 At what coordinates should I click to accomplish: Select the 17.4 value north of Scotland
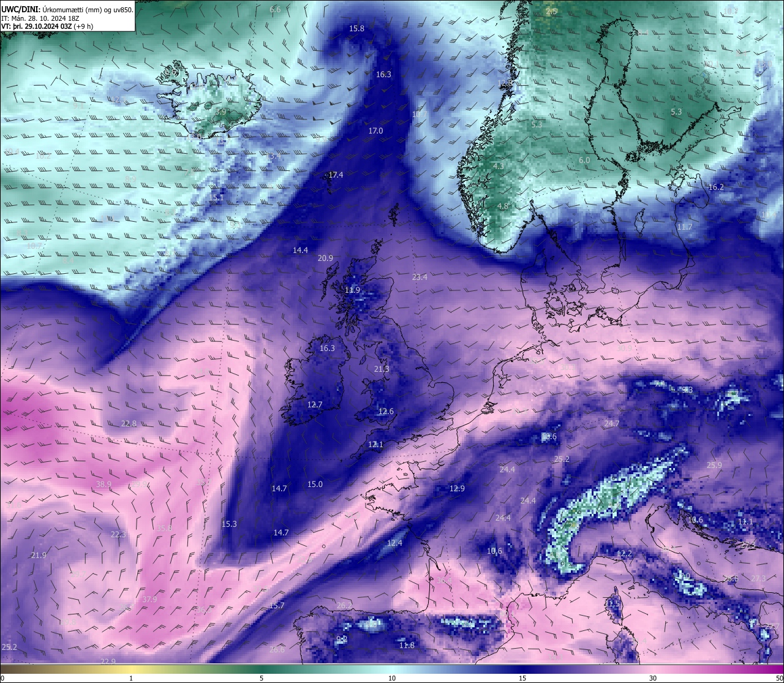coord(336,175)
